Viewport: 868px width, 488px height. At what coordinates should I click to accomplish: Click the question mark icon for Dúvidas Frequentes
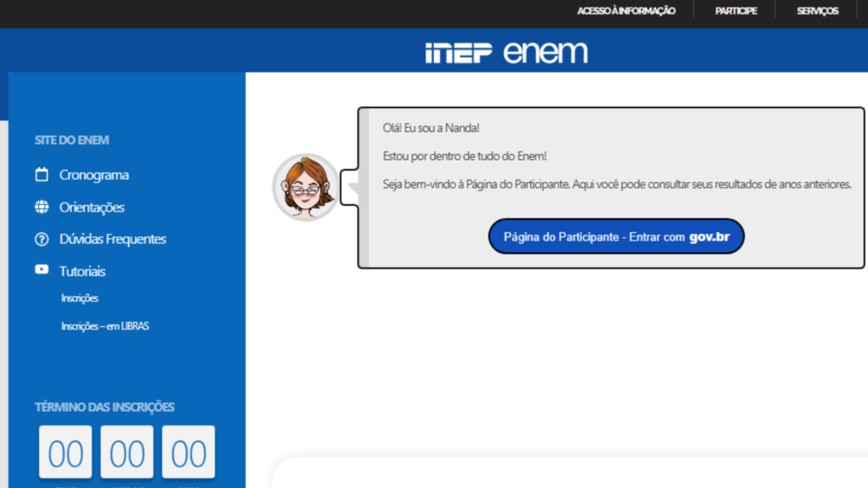pyautogui.click(x=42, y=239)
